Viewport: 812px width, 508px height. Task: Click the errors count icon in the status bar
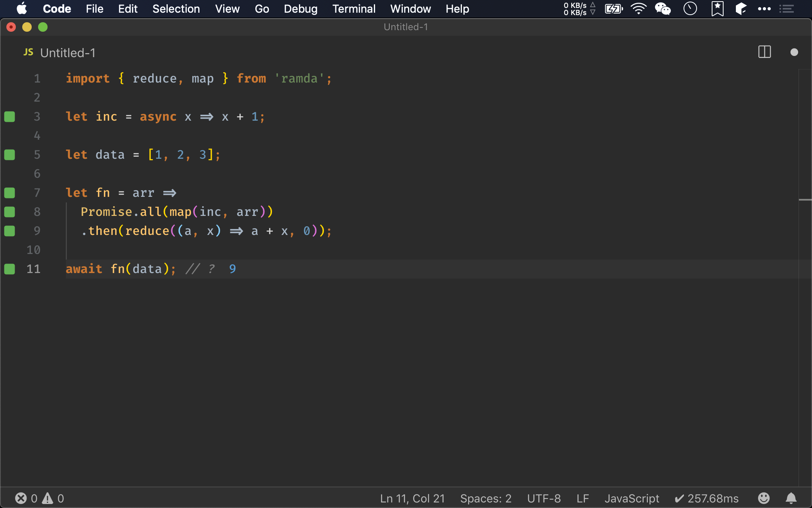[x=21, y=498]
